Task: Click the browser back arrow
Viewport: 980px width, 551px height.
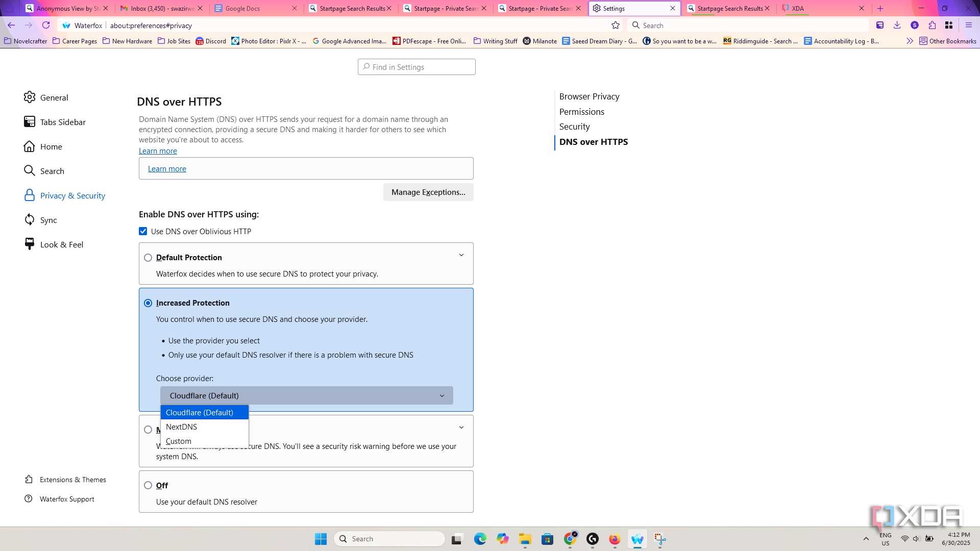Action: point(11,25)
